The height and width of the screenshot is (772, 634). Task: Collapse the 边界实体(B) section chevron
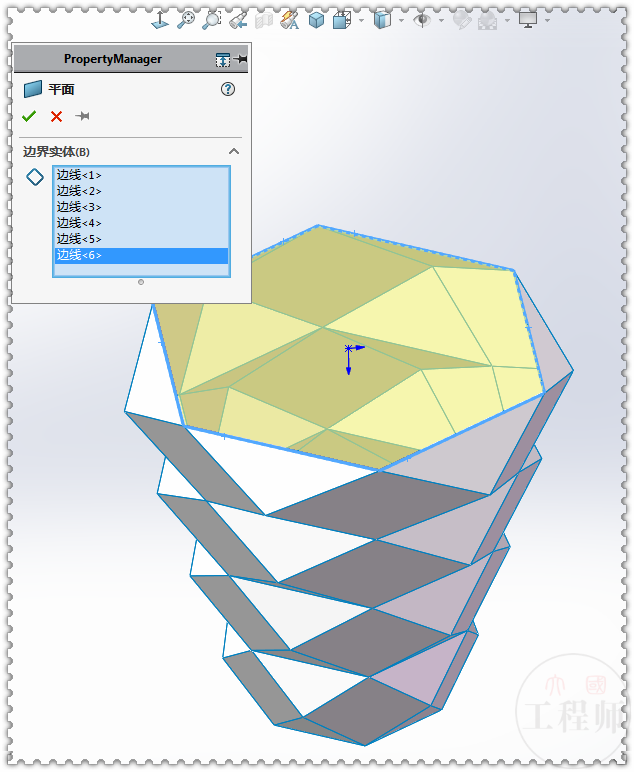click(234, 152)
